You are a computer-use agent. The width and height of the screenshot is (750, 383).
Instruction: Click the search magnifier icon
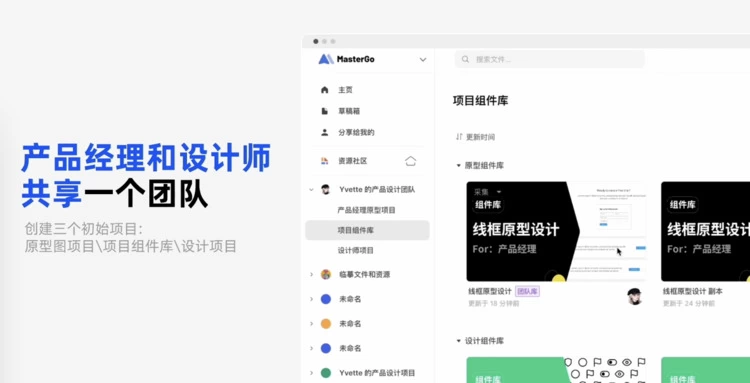pyautogui.click(x=465, y=60)
